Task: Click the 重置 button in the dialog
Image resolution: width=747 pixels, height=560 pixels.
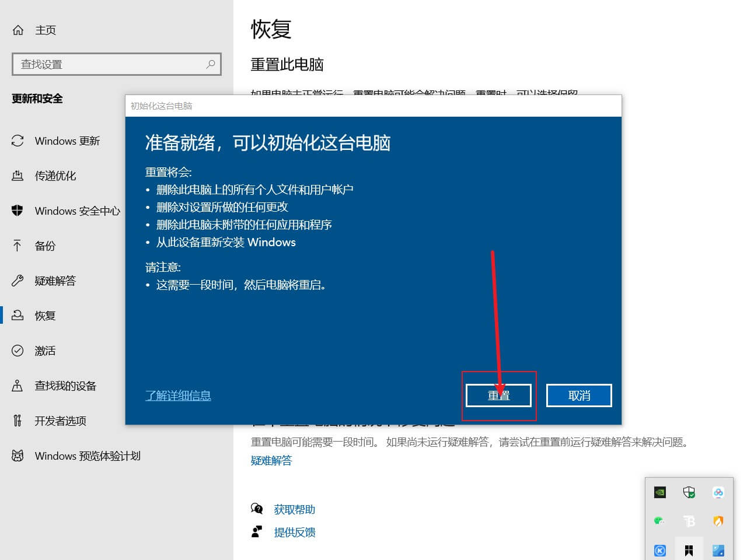Action: [x=498, y=395]
